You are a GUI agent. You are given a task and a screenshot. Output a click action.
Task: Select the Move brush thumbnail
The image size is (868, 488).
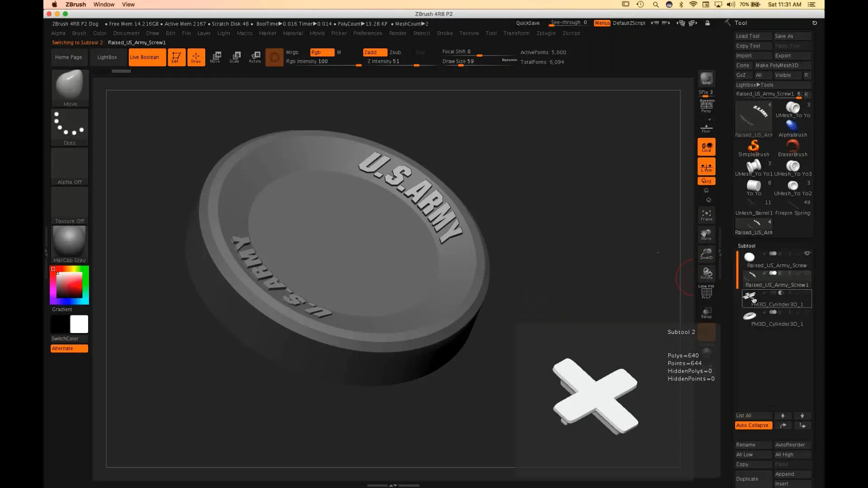(x=70, y=88)
